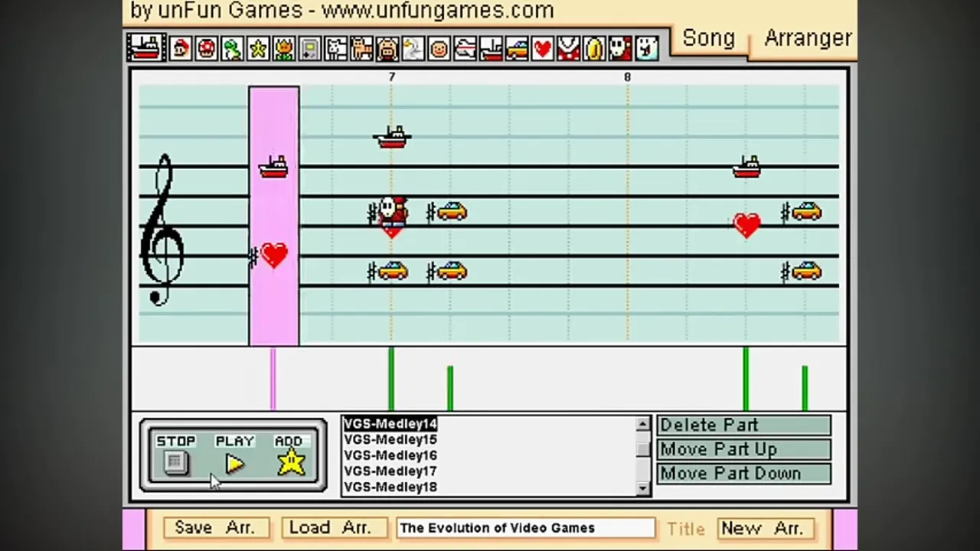Click the ADD star button

pyautogui.click(x=291, y=462)
